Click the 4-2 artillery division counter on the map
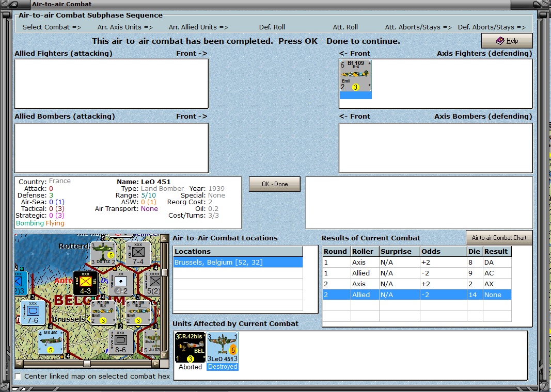The height and width of the screenshot is (392, 551). point(120,283)
